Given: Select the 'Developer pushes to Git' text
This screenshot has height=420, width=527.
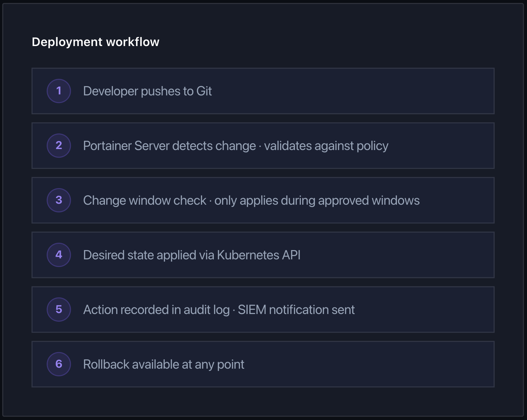Looking at the screenshot, I should (x=147, y=91).
